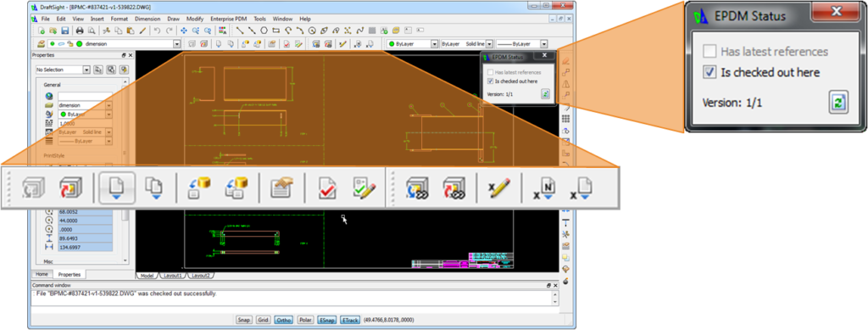Screen dimensions: 868x330
Task: Click the Save floppy disk icon
Action: (x=65, y=31)
